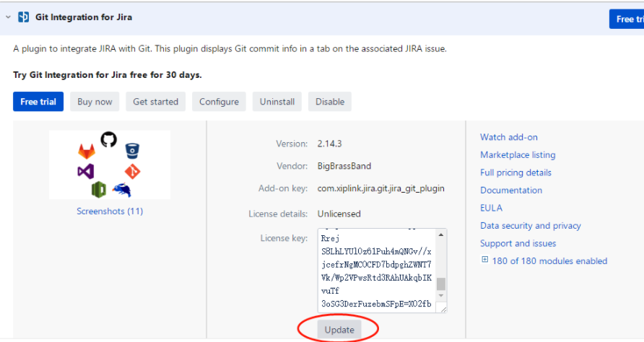Click the Unlicensed license details text

[x=339, y=214]
